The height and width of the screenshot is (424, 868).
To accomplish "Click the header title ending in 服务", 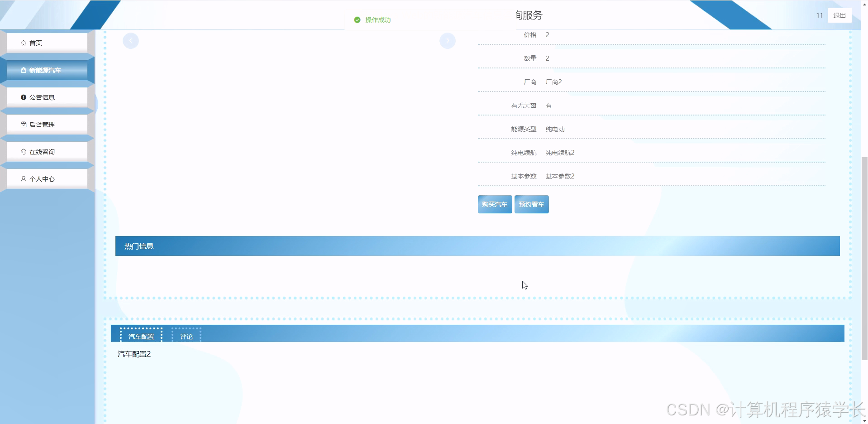I will (529, 15).
